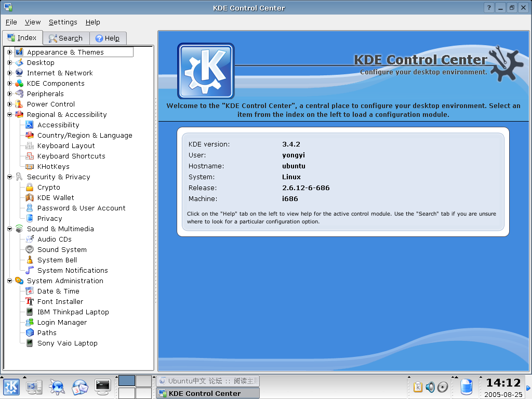Open the Crypto padlock module
Image resolution: width=532 pixels, height=399 pixels.
(30, 187)
